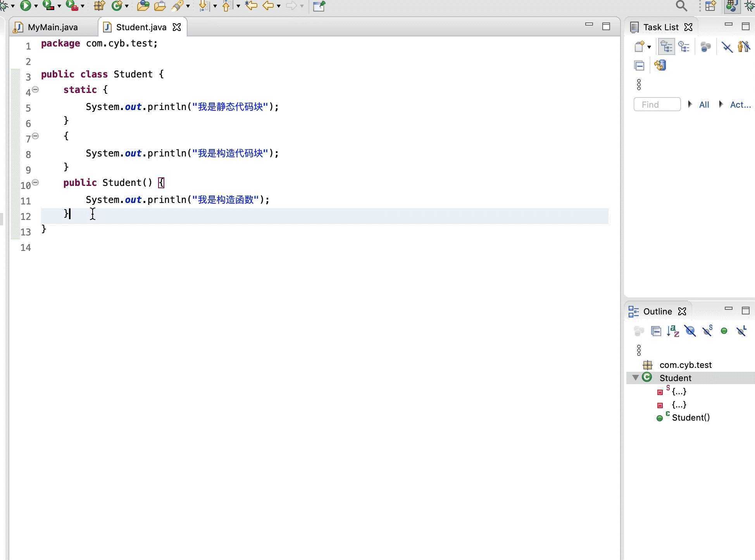Toggle Scheduled presentation in Task List
Image resolution: width=755 pixels, height=560 pixels.
(x=684, y=47)
